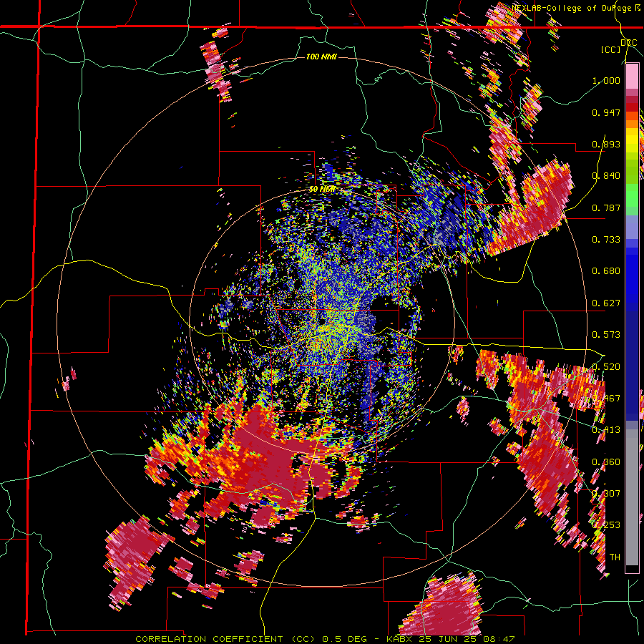Click the 0.947 legend value
The width and height of the screenshot is (644, 644).
(606, 112)
